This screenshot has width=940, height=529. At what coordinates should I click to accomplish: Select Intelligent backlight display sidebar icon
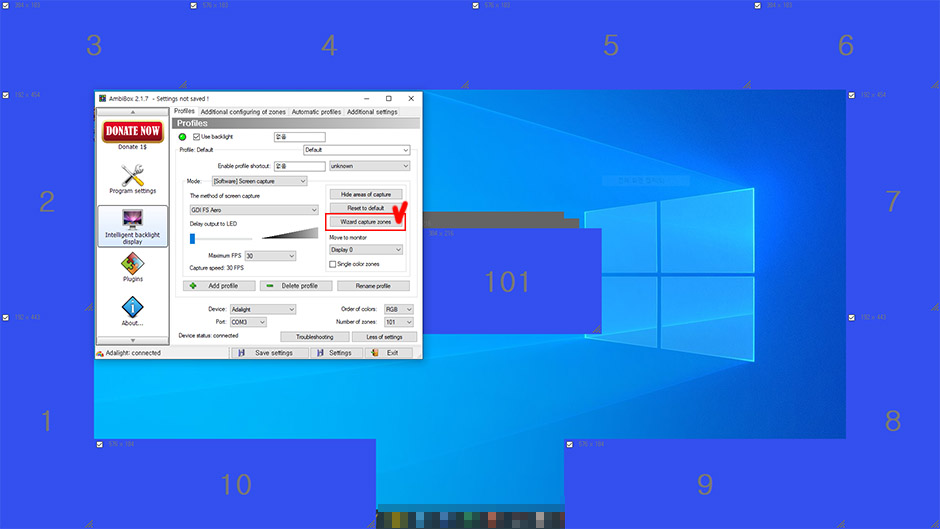(x=132, y=226)
